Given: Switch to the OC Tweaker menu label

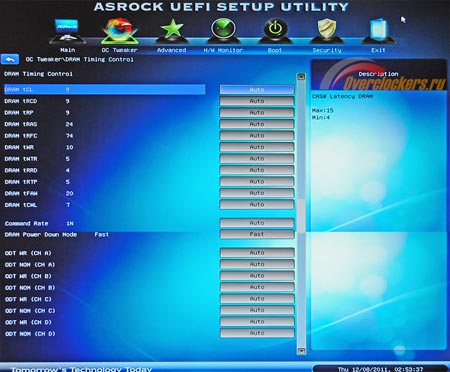Looking at the screenshot, I should click(x=119, y=50).
